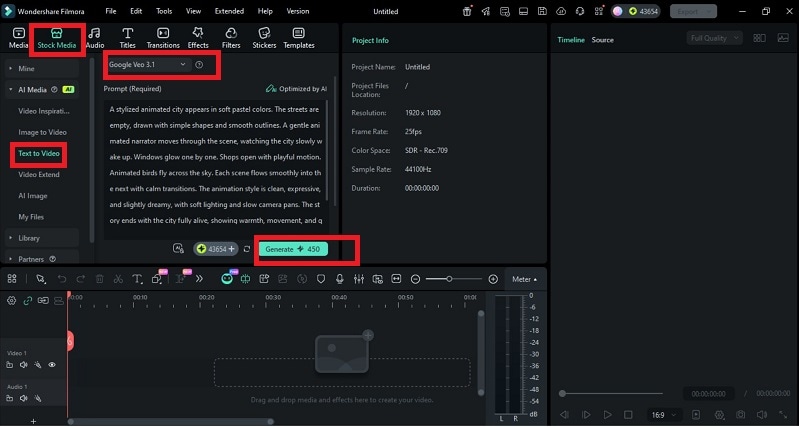
Task: Open the Templates tab
Action: pyautogui.click(x=299, y=39)
